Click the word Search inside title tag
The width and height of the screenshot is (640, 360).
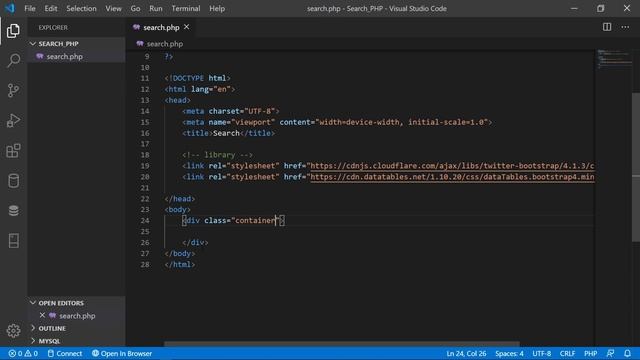coord(226,133)
